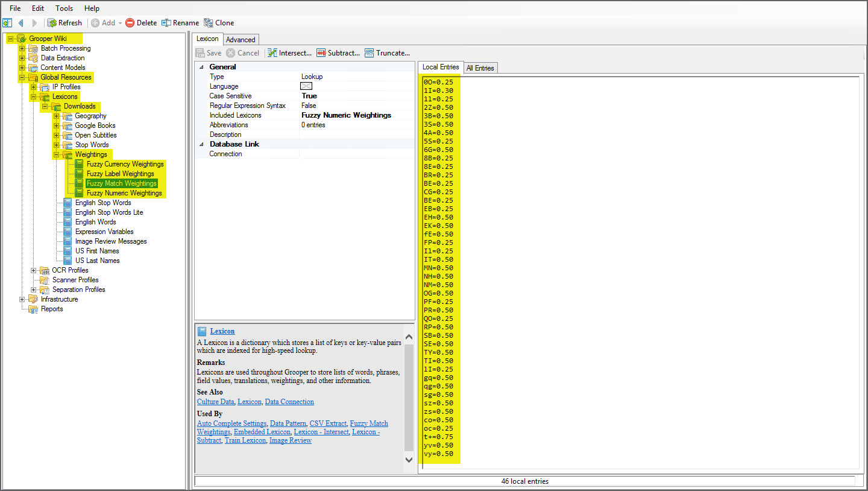Image resolution: width=868 pixels, height=491 pixels.
Task: Click the Refresh toolbar icon
Action: (52, 23)
